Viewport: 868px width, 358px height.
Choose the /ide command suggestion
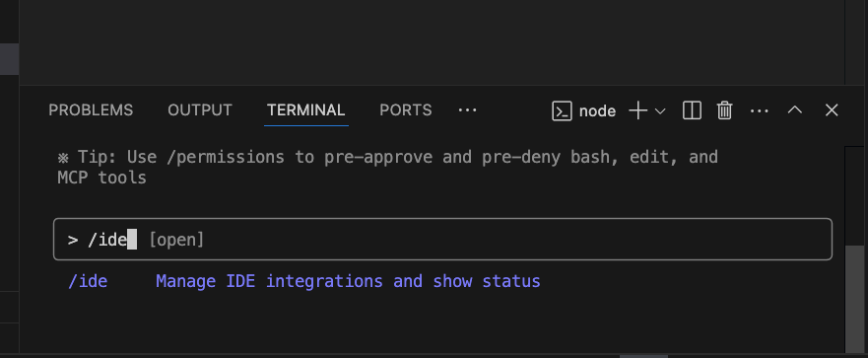click(88, 281)
